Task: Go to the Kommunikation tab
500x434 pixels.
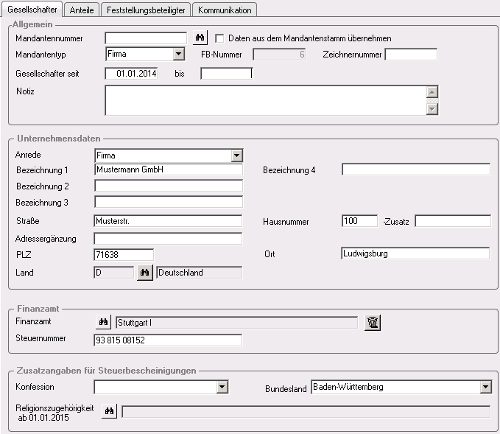Action: [225, 10]
